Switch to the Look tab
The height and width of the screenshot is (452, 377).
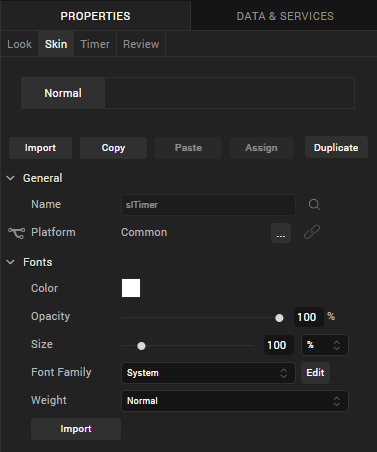[19, 44]
